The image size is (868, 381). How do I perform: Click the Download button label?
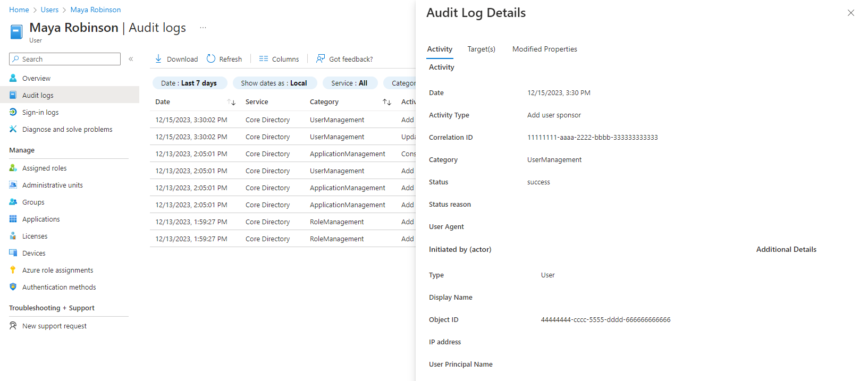(182, 59)
